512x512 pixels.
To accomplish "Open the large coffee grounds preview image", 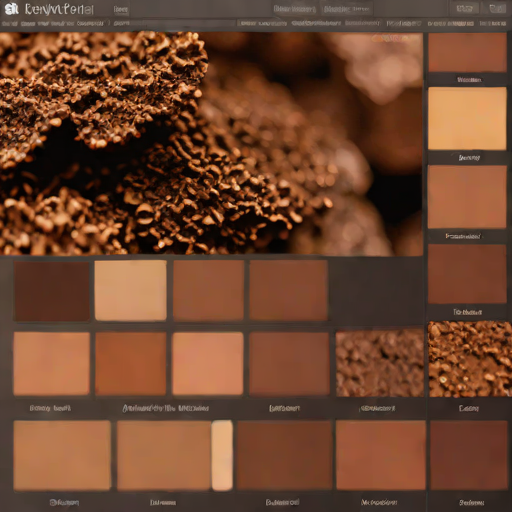I will [211, 144].
